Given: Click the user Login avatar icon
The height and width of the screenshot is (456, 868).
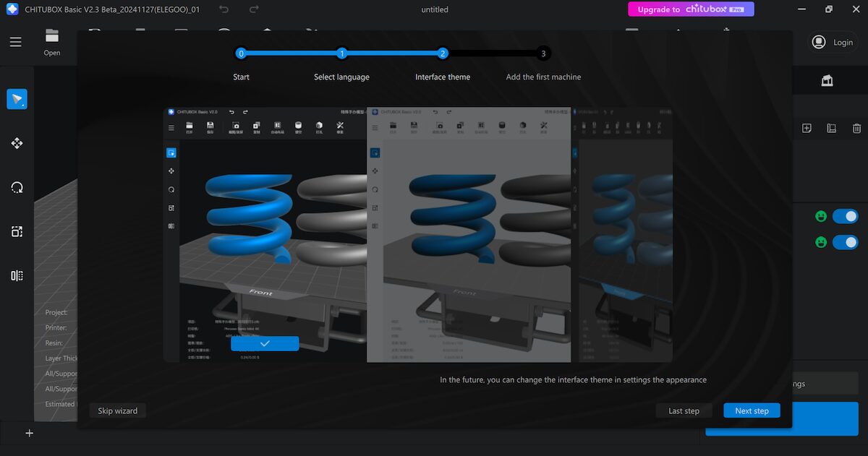Looking at the screenshot, I should click(819, 43).
